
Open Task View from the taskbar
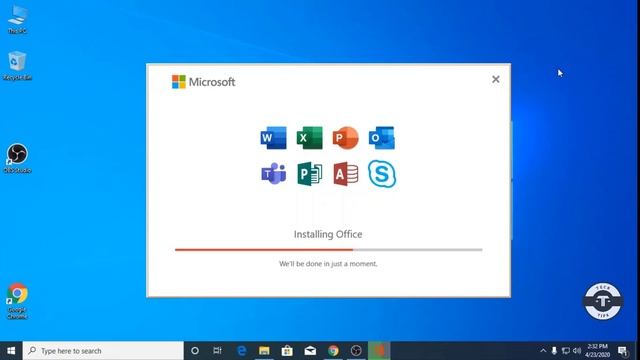(217, 351)
